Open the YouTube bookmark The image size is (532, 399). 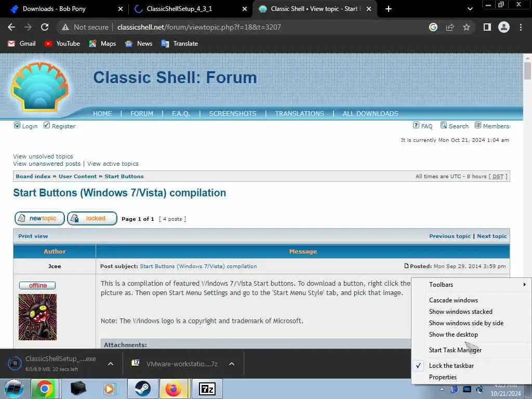click(x=62, y=44)
